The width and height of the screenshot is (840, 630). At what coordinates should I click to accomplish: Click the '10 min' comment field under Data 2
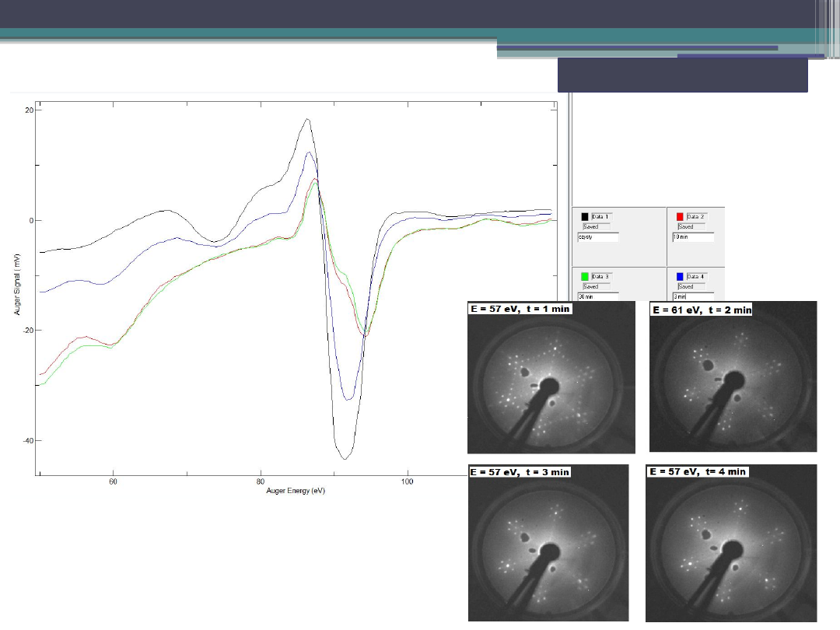[692, 236]
